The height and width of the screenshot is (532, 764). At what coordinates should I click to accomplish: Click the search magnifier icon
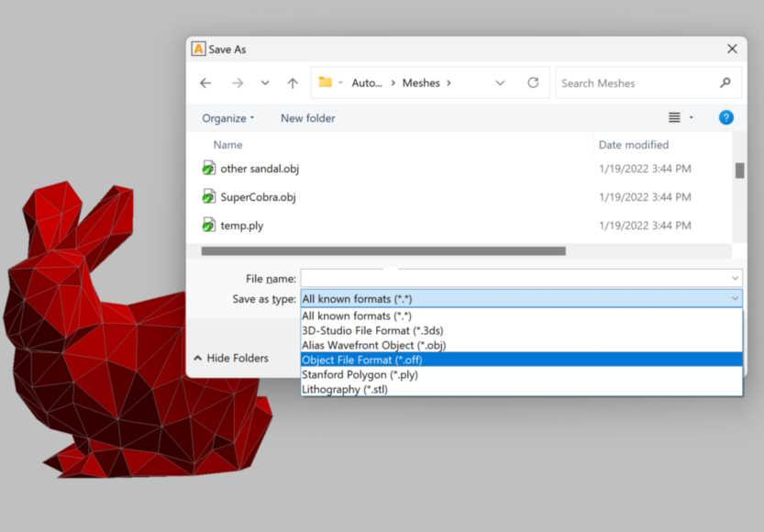pos(725,83)
